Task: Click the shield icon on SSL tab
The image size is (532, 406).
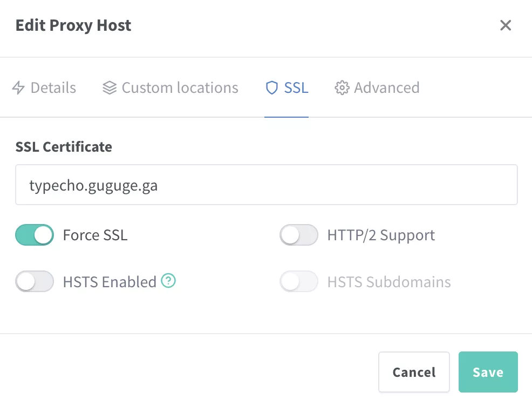Action: click(x=272, y=88)
